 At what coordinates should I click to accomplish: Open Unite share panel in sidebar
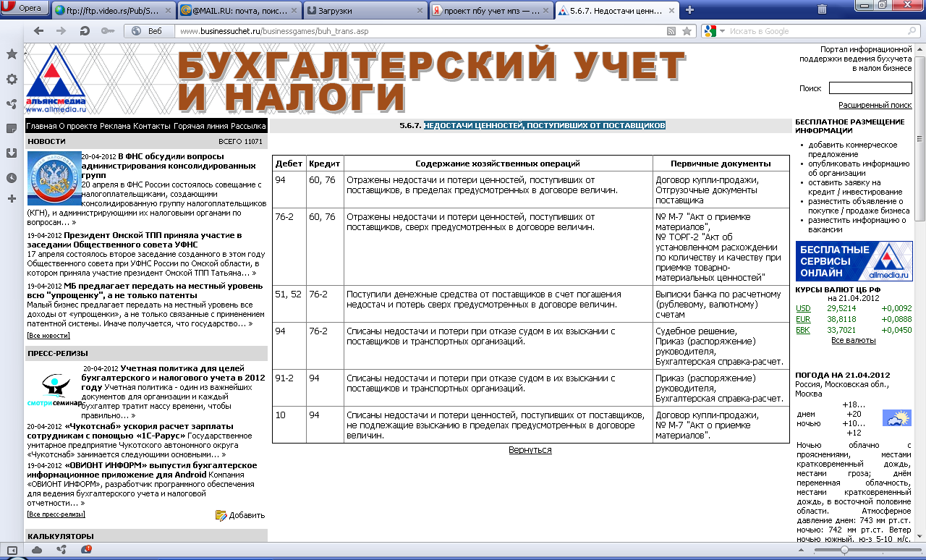pyautogui.click(x=12, y=103)
